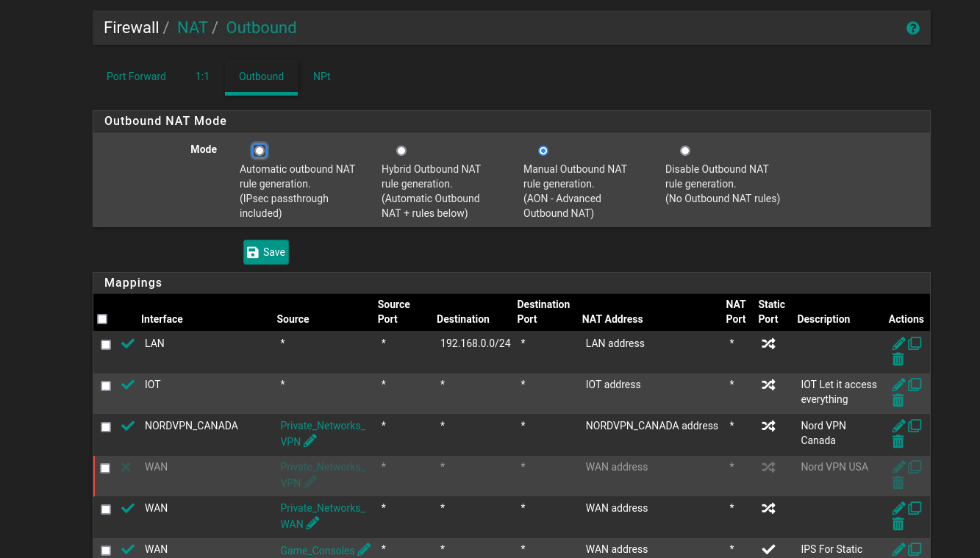This screenshot has width=980, height=558.
Task: Check the IOT rule row checkbox
Action: coord(106,386)
